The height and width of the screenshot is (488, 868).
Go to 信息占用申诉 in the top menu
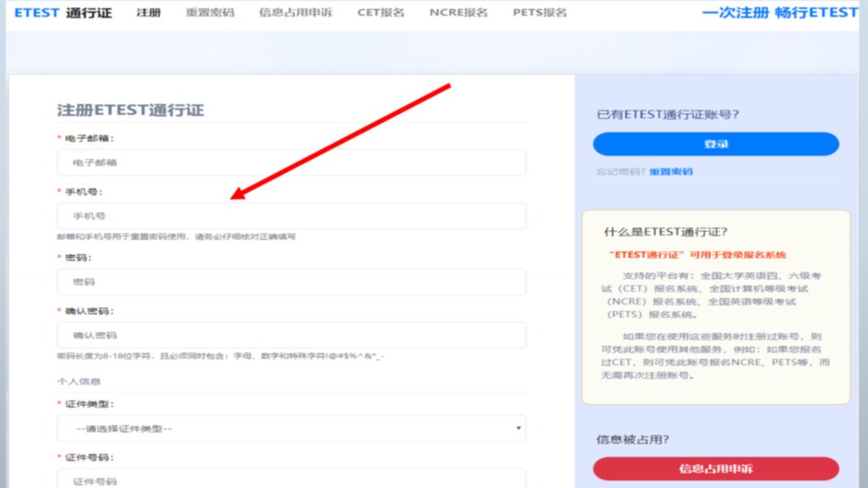pos(295,13)
